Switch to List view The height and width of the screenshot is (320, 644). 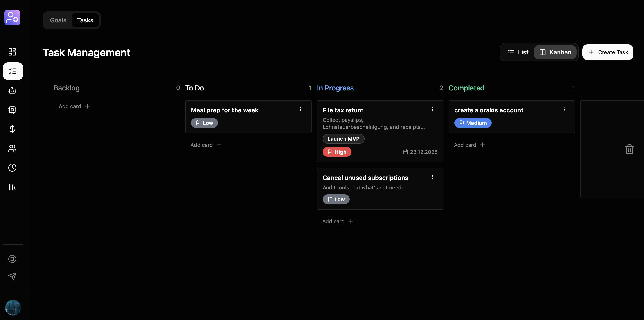518,52
